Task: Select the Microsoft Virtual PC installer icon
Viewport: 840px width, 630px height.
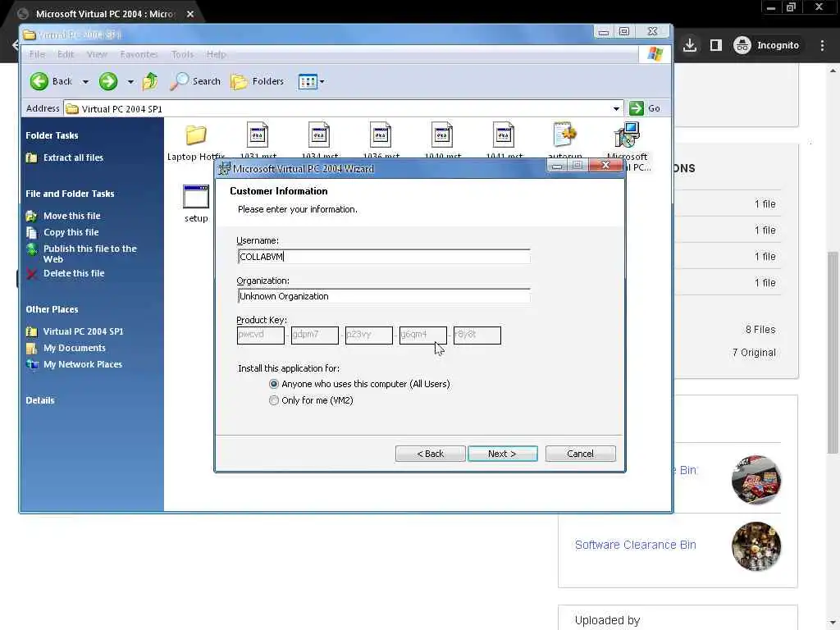Action: (x=627, y=135)
